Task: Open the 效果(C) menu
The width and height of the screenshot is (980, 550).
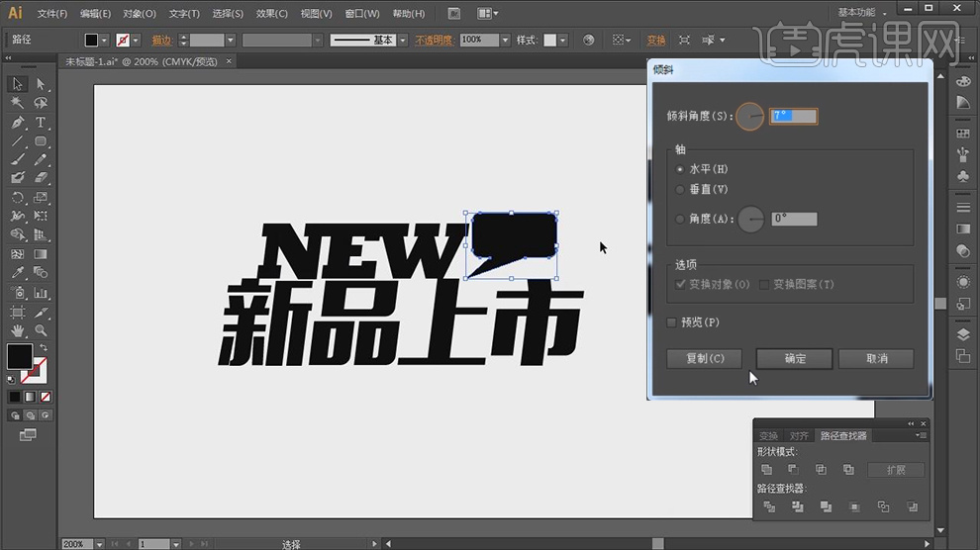Action: [x=271, y=14]
